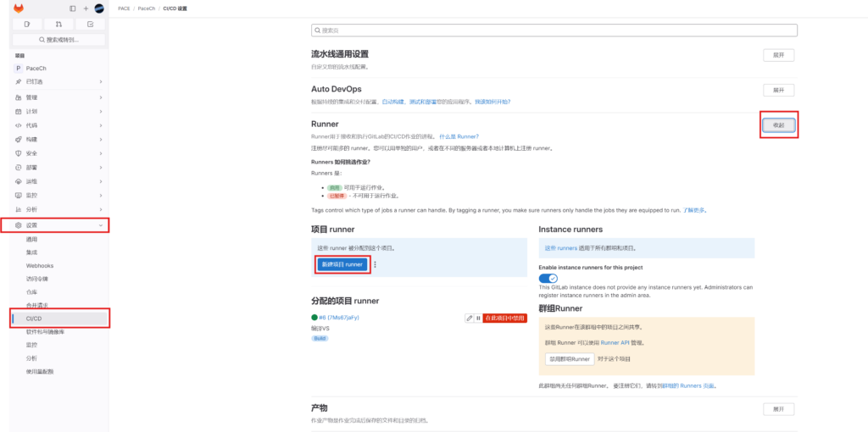This screenshot has height=432, width=868.
Task: Expand the 流水线通用设置 section with 展开
Action: tap(778, 55)
